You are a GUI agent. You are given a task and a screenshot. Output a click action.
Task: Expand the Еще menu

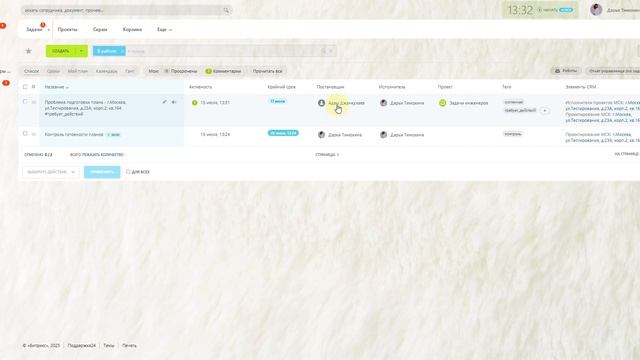pyautogui.click(x=164, y=29)
